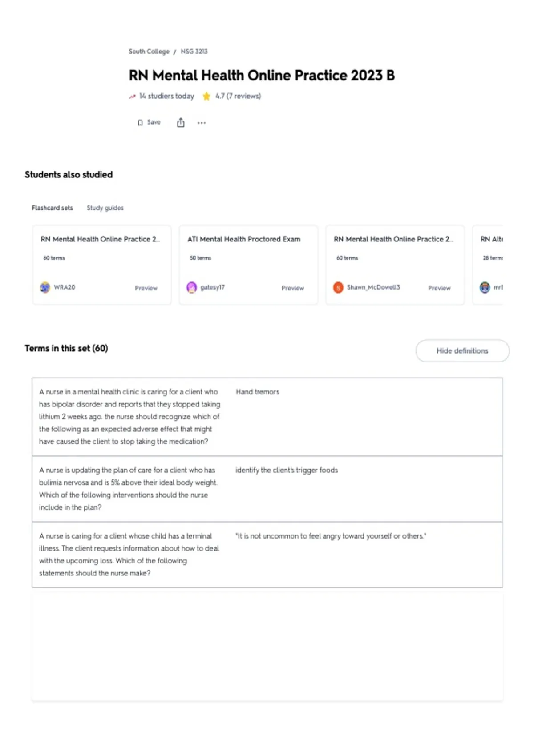Open WRA20 user avatar
The image size is (534, 756).
tap(45, 287)
